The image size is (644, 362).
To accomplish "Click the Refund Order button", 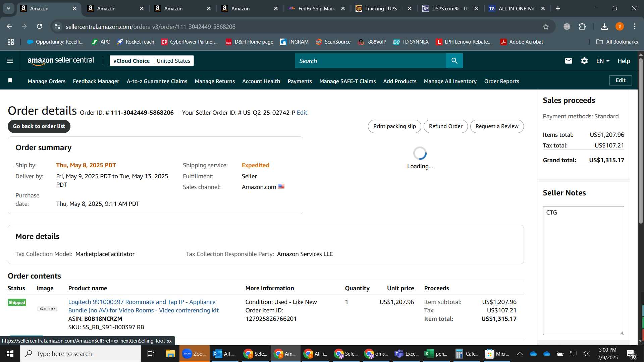I will (445, 126).
